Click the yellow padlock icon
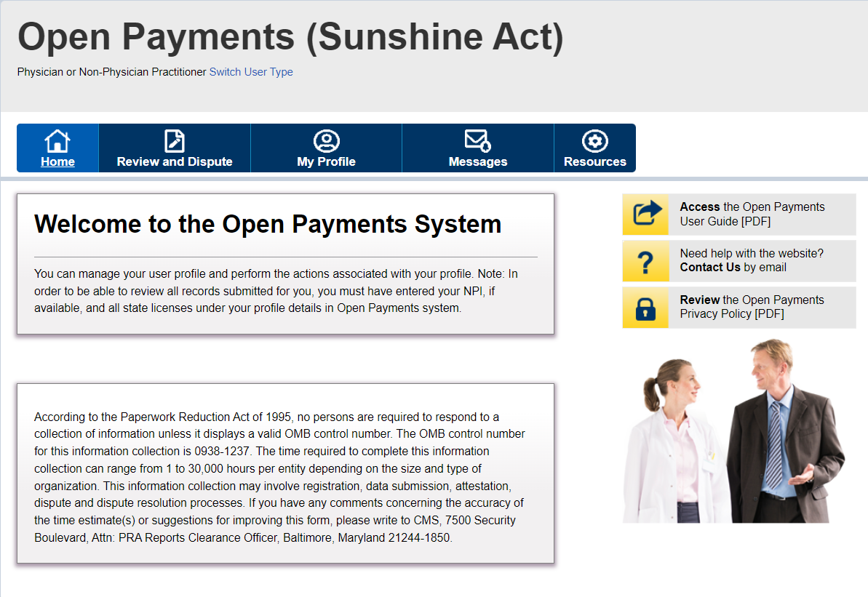 [x=646, y=307]
